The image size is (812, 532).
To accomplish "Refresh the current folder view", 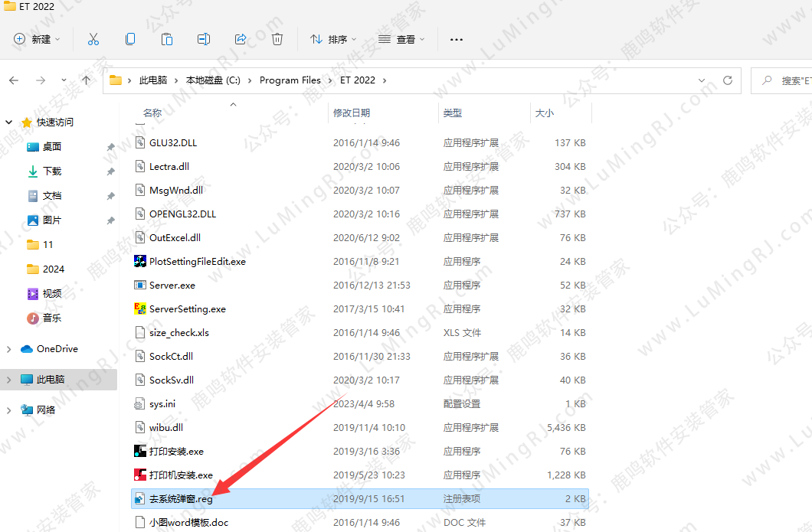I will (x=728, y=80).
